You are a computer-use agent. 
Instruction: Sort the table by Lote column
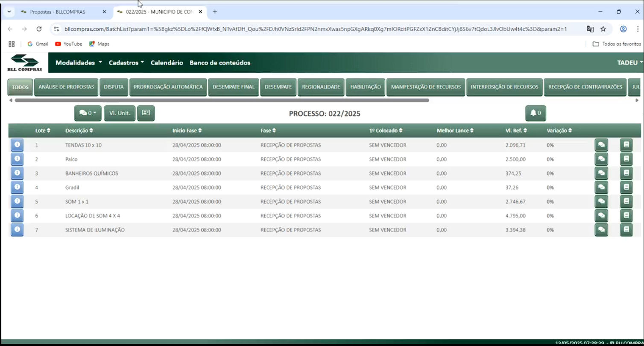(43, 131)
